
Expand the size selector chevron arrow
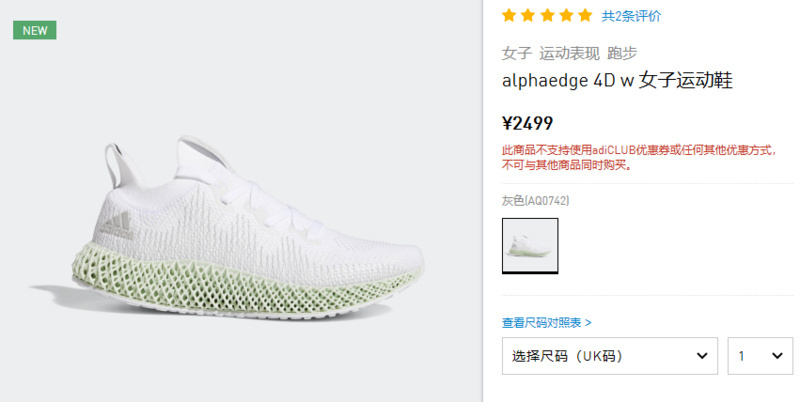coord(702,356)
